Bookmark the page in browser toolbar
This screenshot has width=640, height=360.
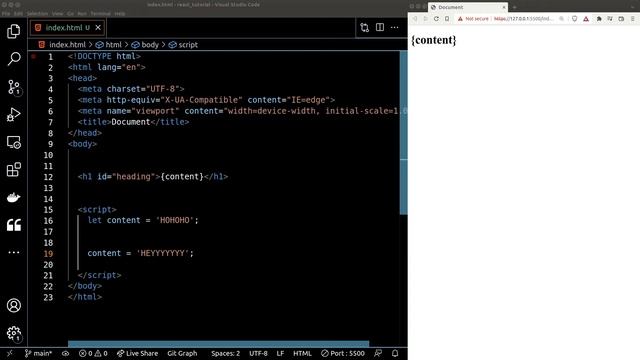[x=447, y=19]
